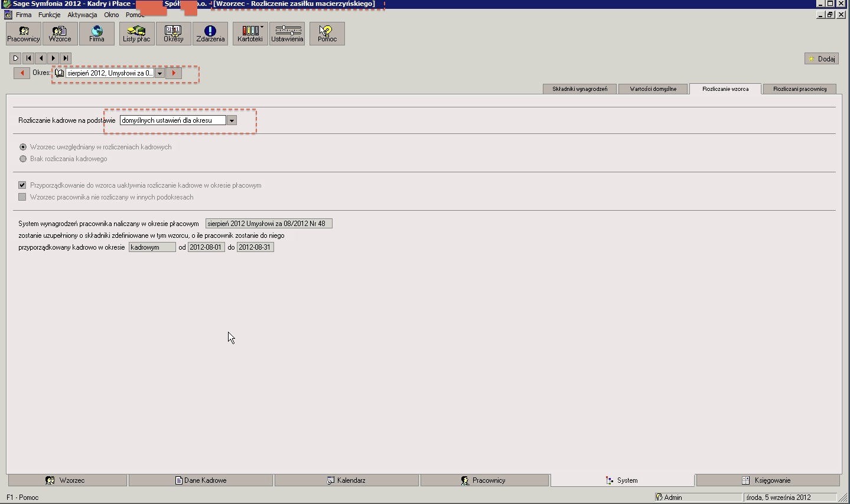This screenshot has height=504, width=850.
Task: Open Listy płac toolbar icon
Action: [136, 34]
